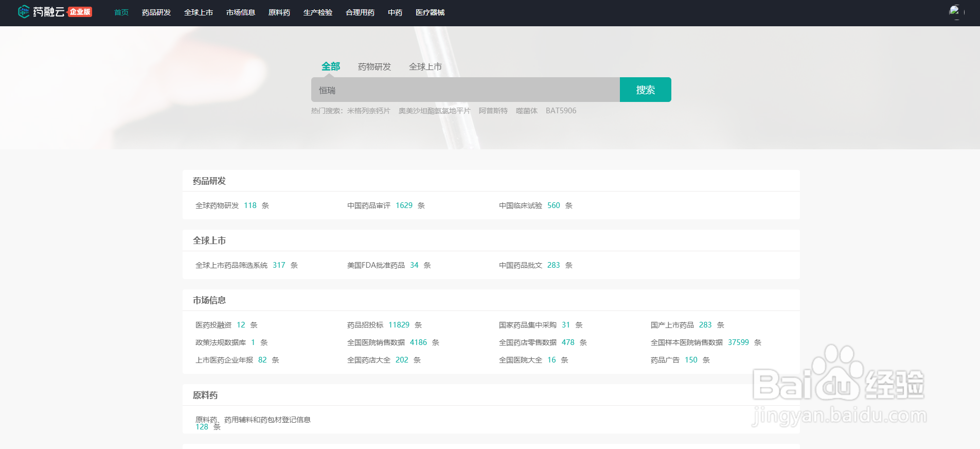
Task: Open 全国医院大全 16 results
Action: (x=534, y=360)
